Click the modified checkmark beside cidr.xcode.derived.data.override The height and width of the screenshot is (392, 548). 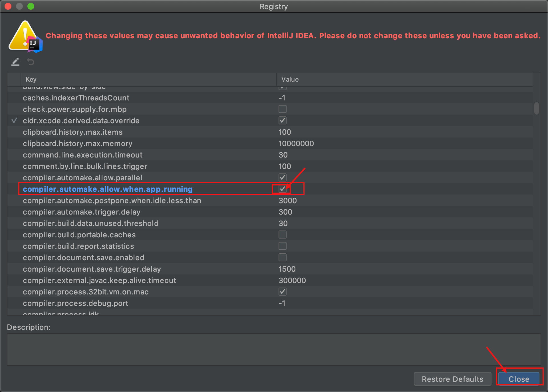pyautogui.click(x=14, y=121)
